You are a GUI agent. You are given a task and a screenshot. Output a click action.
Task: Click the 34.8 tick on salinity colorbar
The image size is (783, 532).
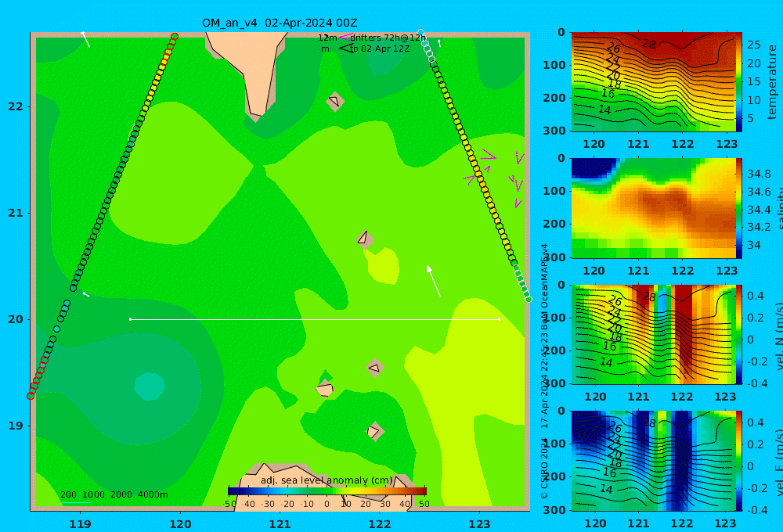click(759, 174)
